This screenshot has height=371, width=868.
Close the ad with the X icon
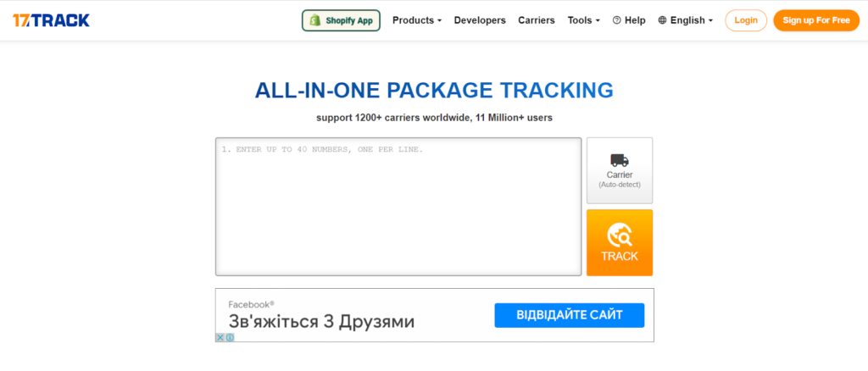(220, 337)
